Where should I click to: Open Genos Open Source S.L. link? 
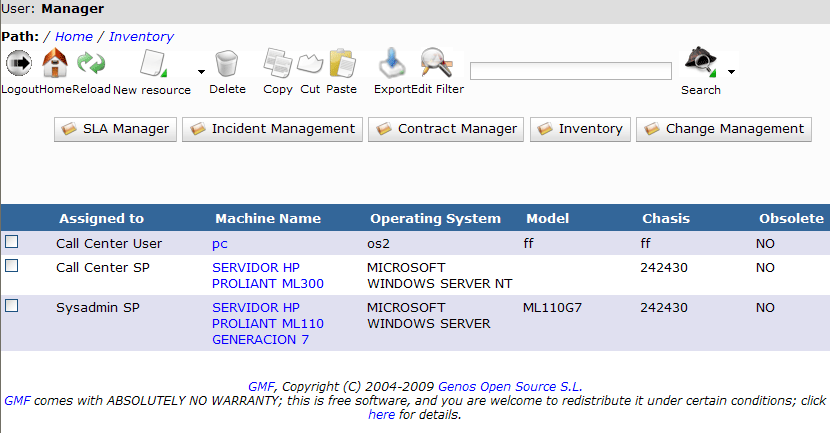click(510, 386)
